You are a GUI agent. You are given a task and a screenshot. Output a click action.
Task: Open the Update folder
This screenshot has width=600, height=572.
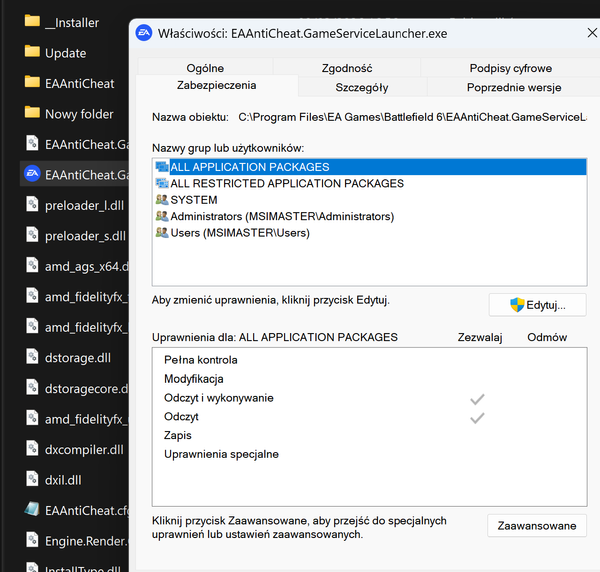[x=65, y=53]
